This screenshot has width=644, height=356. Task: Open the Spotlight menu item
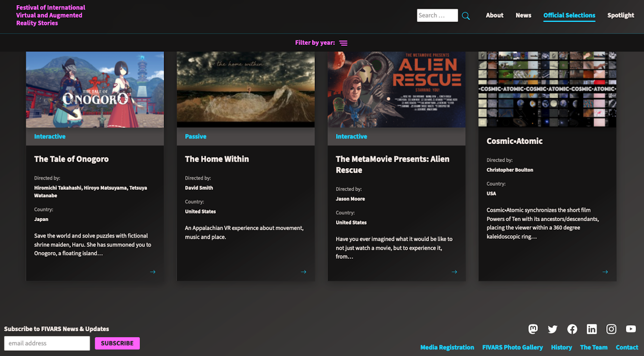tap(621, 15)
